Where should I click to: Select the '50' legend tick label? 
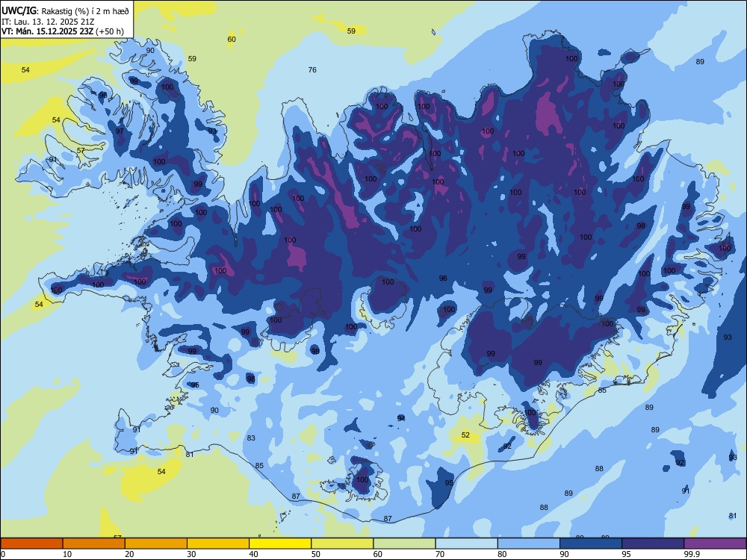316,554
